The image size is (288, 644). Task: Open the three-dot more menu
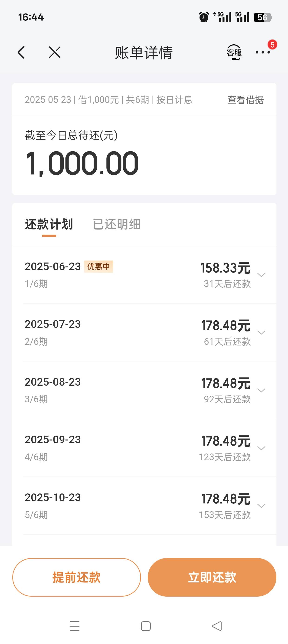tap(262, 53)
